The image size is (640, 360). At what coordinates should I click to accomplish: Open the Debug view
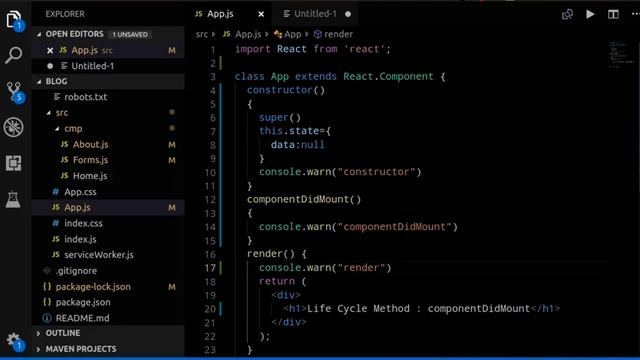coord(13,127)
